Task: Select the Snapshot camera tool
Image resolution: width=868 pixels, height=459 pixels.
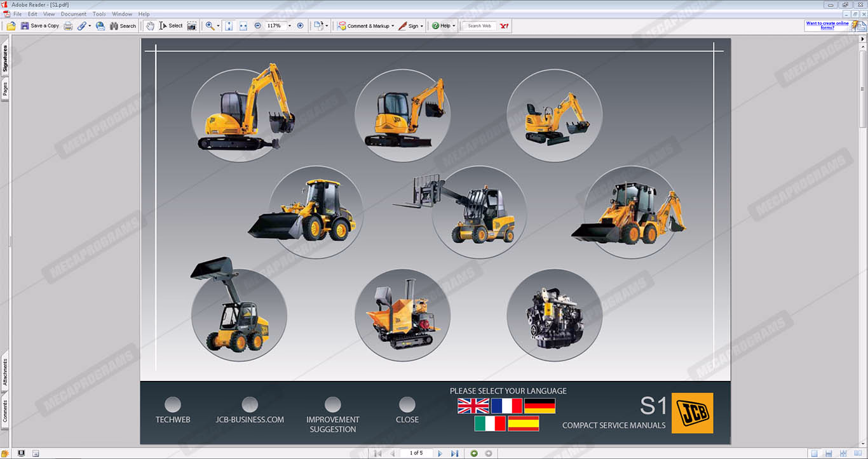Action: coord(192,26)
